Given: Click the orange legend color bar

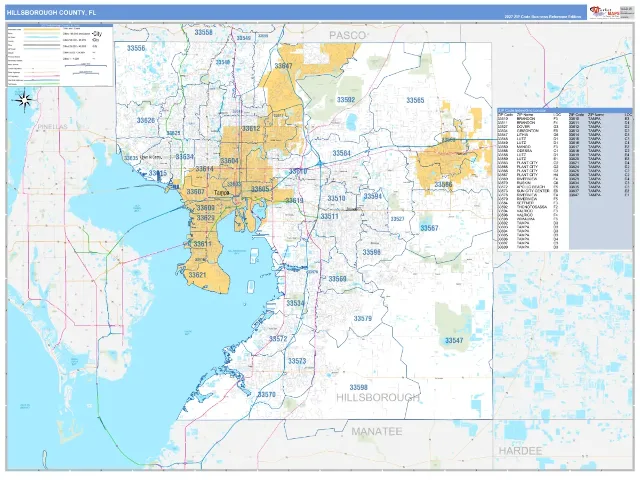Looking at the screenshot, I should [x=42, y=29].
